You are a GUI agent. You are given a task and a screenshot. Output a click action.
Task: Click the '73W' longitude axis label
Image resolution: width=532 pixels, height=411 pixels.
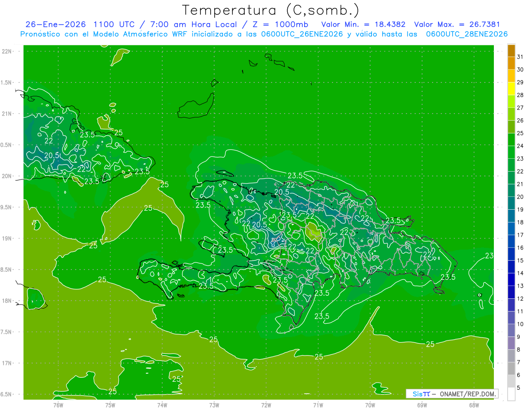tap(214, 405)
